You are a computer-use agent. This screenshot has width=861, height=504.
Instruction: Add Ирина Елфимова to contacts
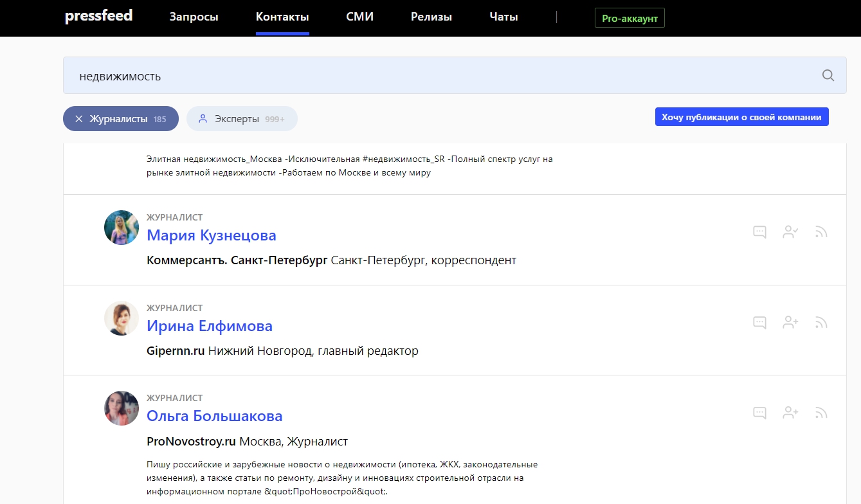(790, 323)
